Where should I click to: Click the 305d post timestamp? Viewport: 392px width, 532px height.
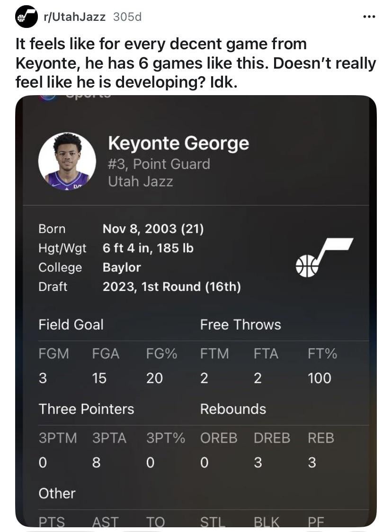point(127,17)
